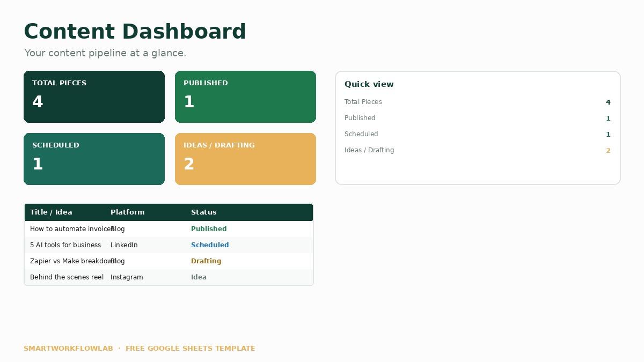This screenshot has height=362, width=644.
Task: Click the grey Idea status cell
Action: pos(199,277)
